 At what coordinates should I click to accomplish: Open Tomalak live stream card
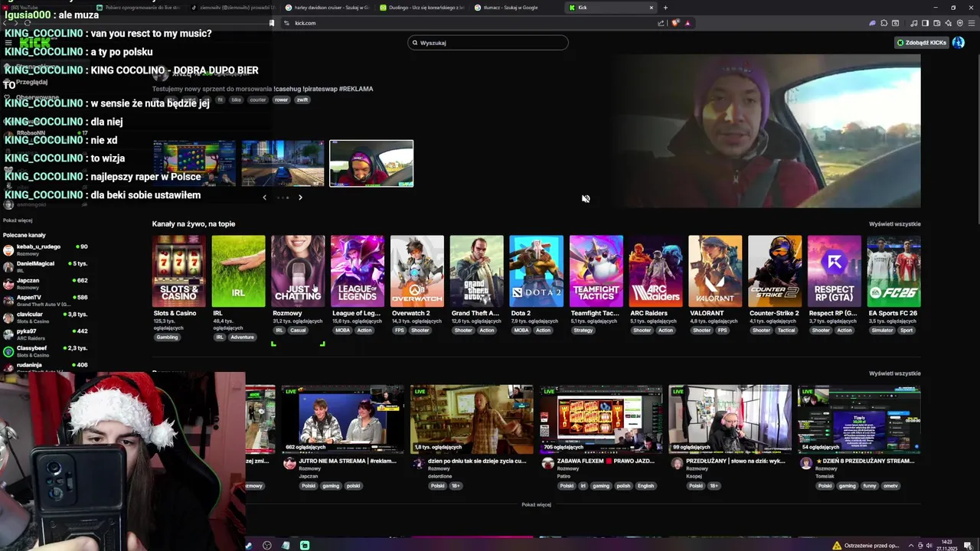[859, 420]
